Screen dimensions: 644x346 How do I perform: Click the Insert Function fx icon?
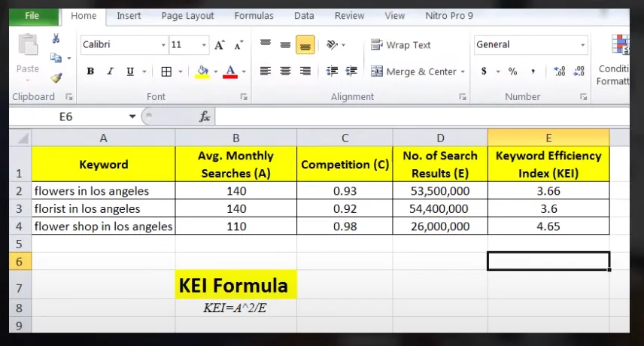tap(205, 117)
